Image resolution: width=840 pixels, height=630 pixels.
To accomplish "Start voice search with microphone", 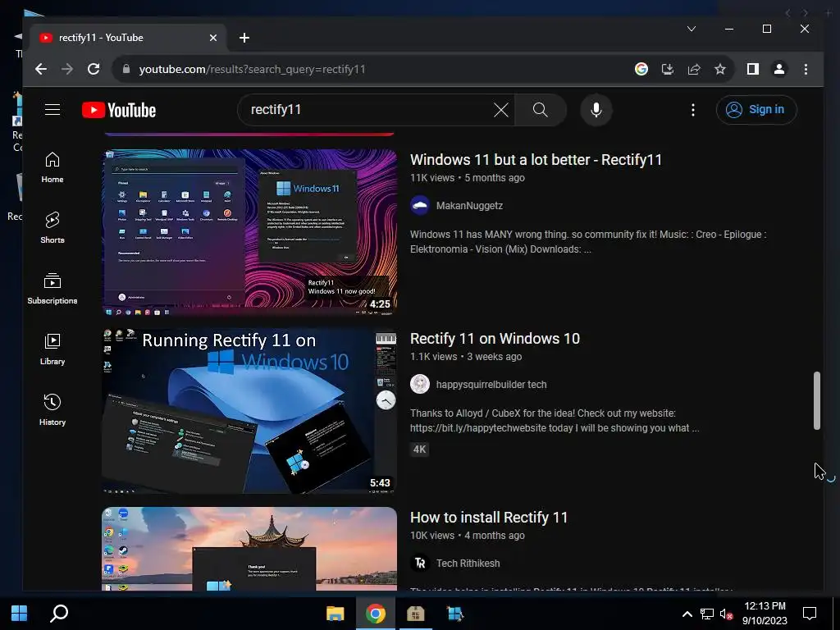I will click(596, 110).
